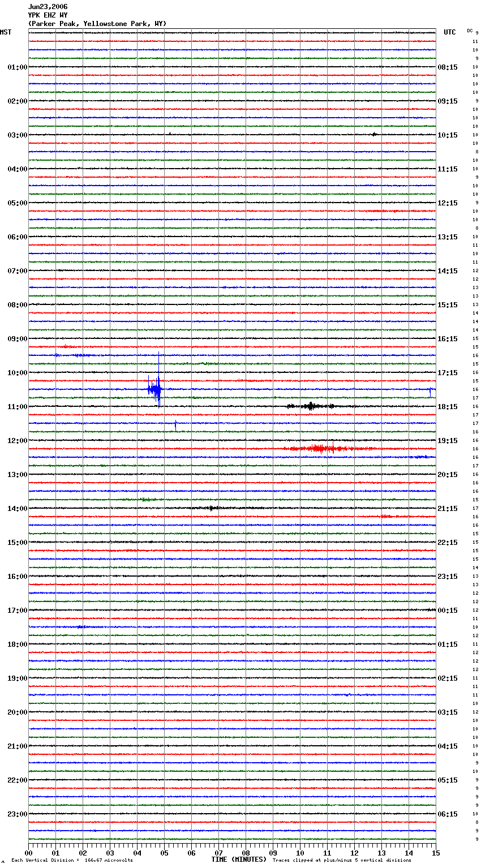
Task: Select the 10:00 MST time label
Action: coord(18,373)
